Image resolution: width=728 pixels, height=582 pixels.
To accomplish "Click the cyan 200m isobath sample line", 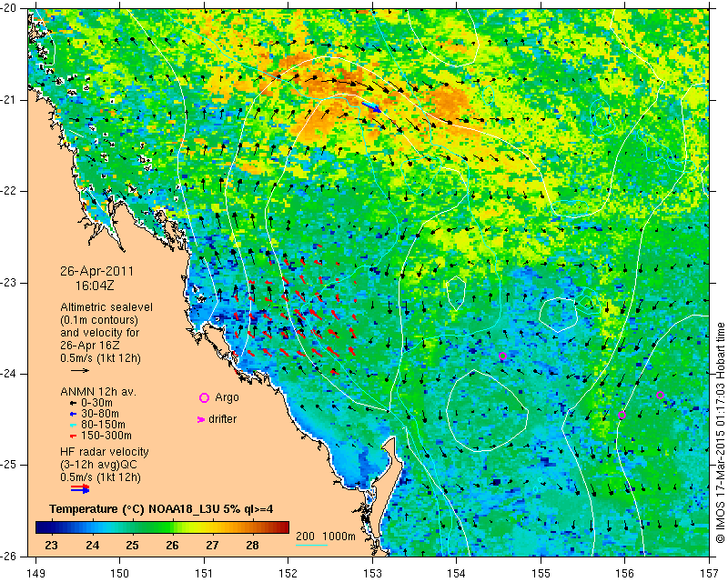I will (311, 545).
